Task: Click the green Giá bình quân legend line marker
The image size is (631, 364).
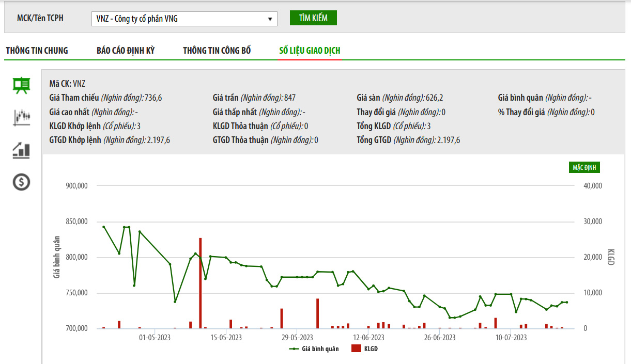Action: coord(294,349)
